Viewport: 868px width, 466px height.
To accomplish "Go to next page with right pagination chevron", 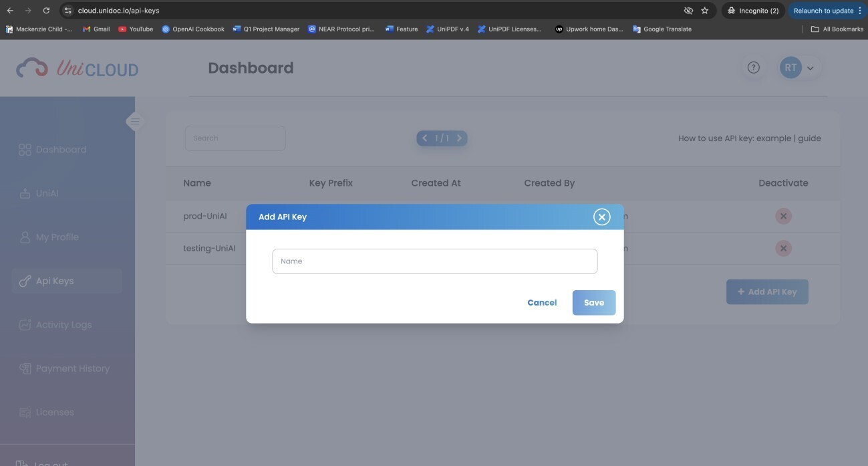I will pos(458,138).
